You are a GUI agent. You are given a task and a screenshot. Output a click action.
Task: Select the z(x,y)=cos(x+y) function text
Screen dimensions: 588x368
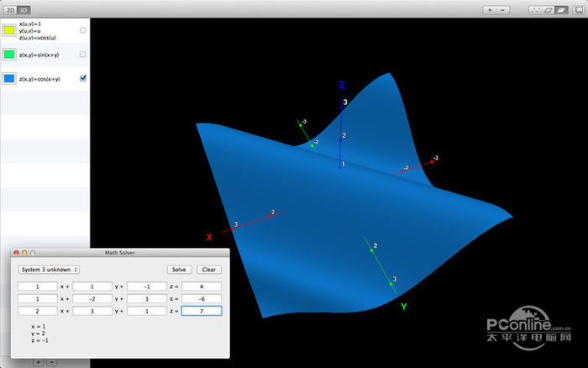(39, 79)
